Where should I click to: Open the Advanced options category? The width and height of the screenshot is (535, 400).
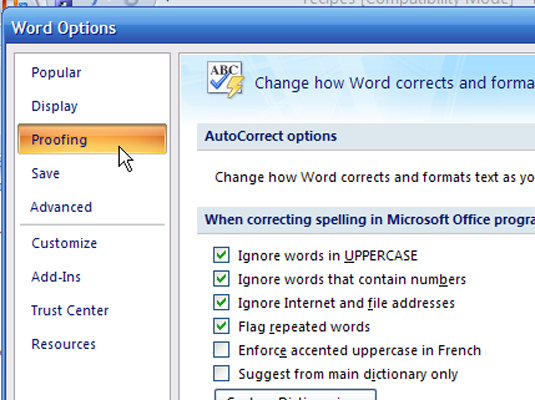tap(61, 207)
